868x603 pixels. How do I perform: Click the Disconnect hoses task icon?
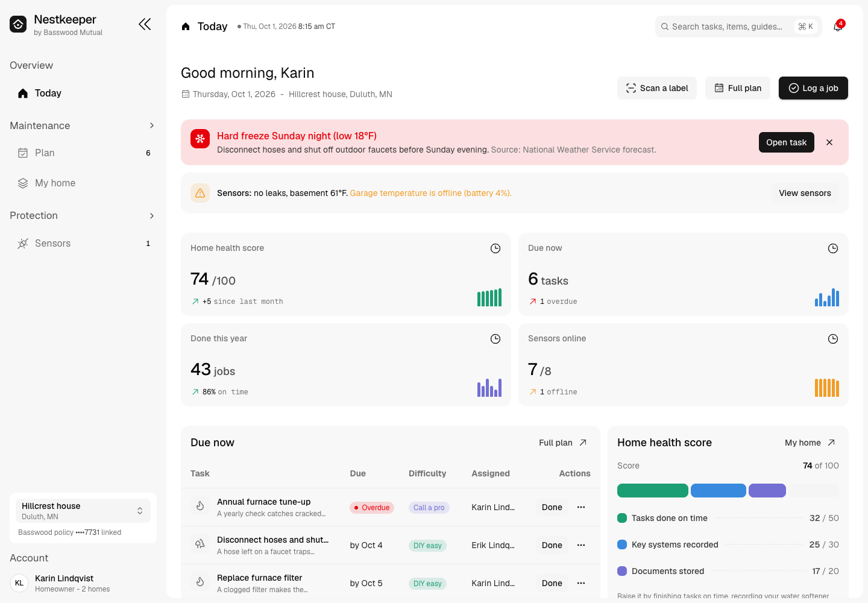[200, 545]
